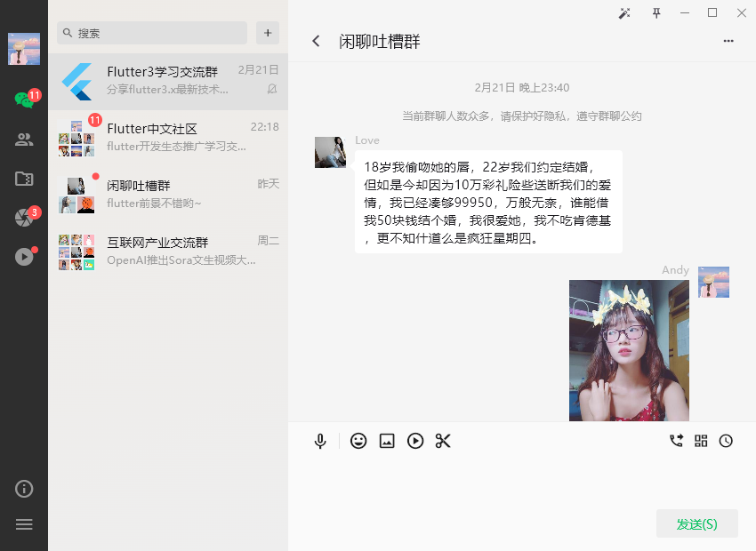Open the chats icon with 11 badge
The height and width of the screenshot is (551, 756).
(x=24, y=100)
